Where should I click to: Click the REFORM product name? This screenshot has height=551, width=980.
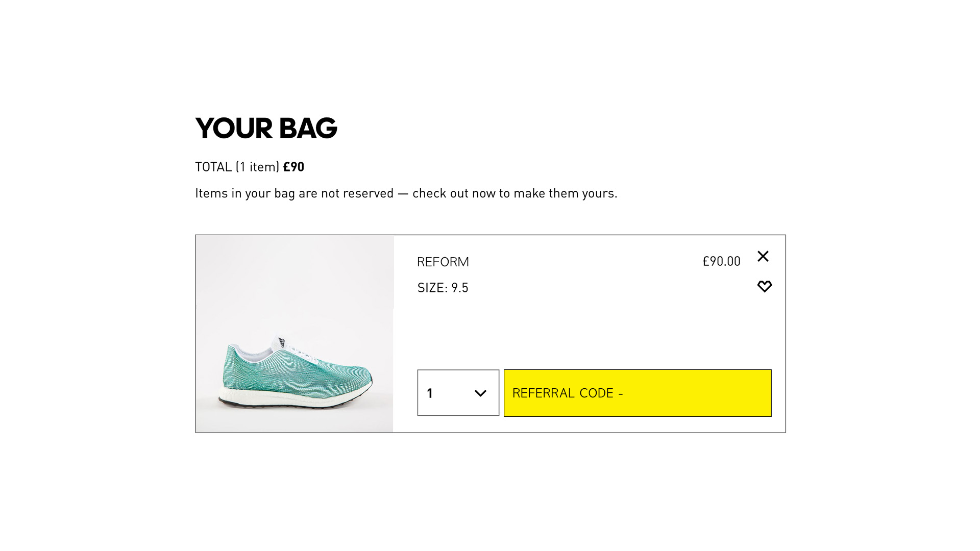[443, 262]
